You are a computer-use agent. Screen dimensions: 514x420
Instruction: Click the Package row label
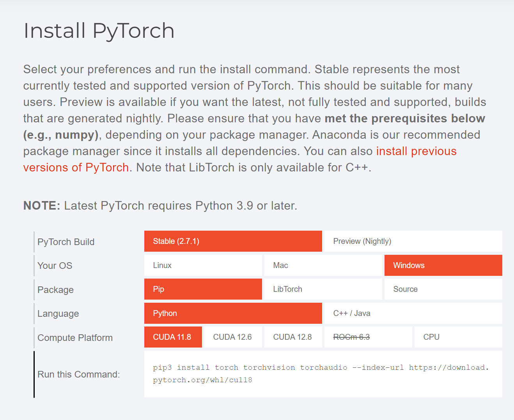pyautogui.click(x=55, y=290)
